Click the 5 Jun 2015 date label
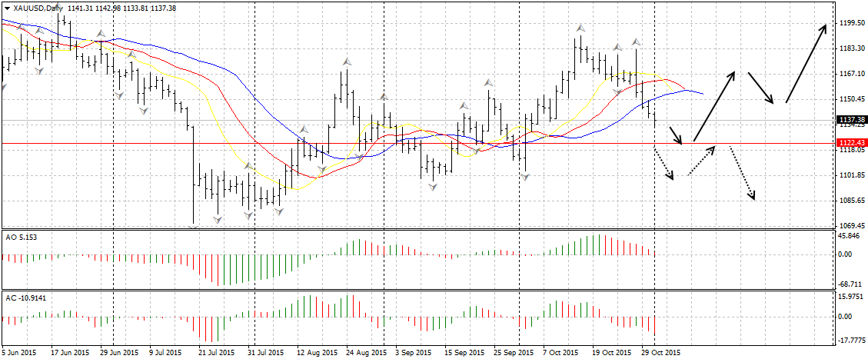 [18, 353]
